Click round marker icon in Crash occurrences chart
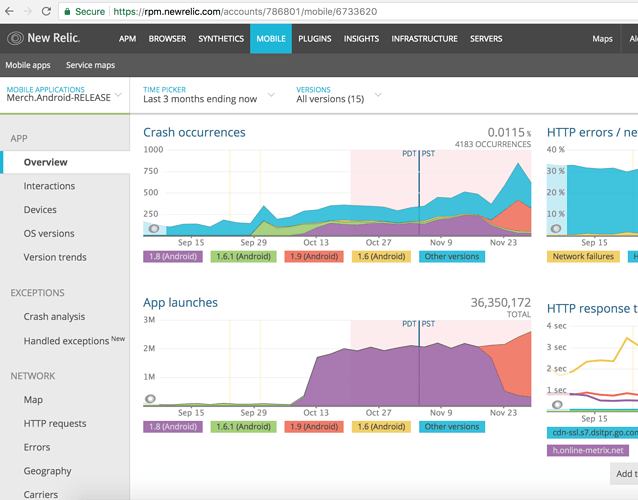The height and width of the screenshot is (500, 638). (154, 229)
